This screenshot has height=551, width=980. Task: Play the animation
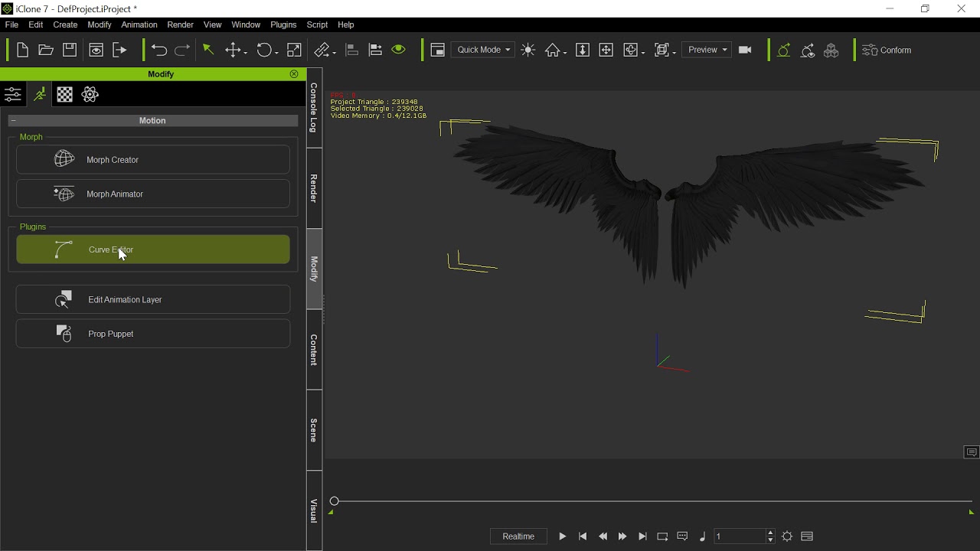coord(563,536)
